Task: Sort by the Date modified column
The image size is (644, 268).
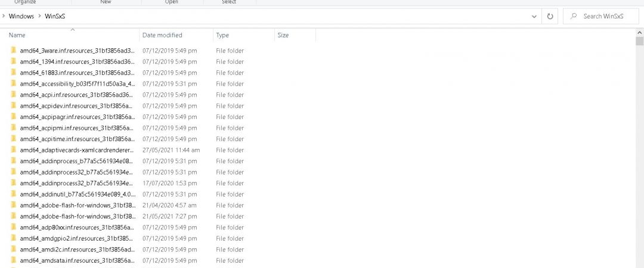Action: [162, 36]
